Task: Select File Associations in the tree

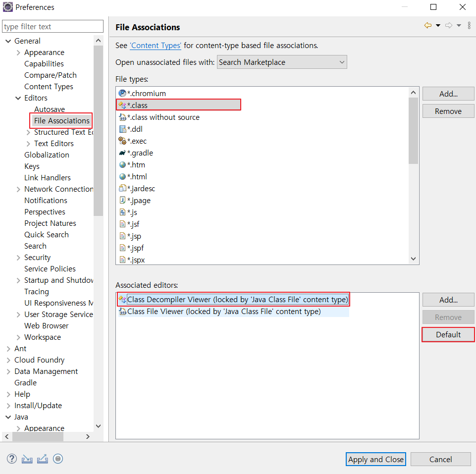Action: pos(61,120)
